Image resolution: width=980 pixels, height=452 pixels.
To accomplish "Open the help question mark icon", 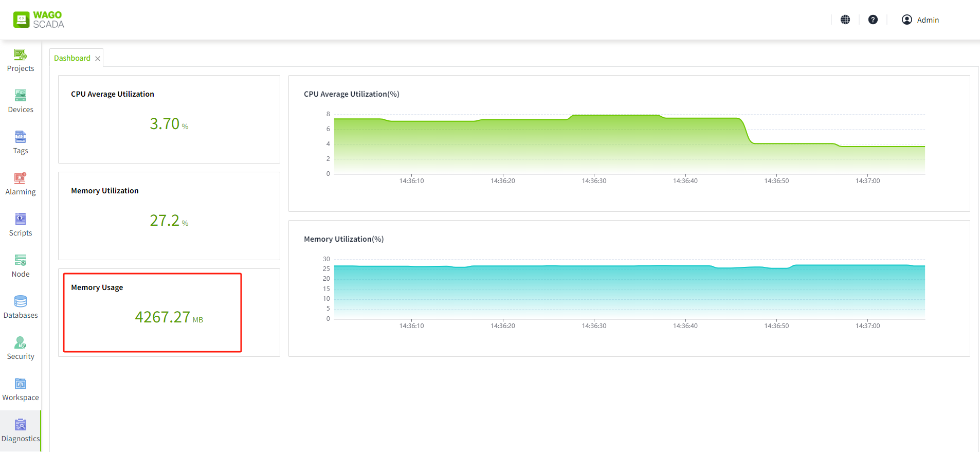I will (x=873, y=20).
